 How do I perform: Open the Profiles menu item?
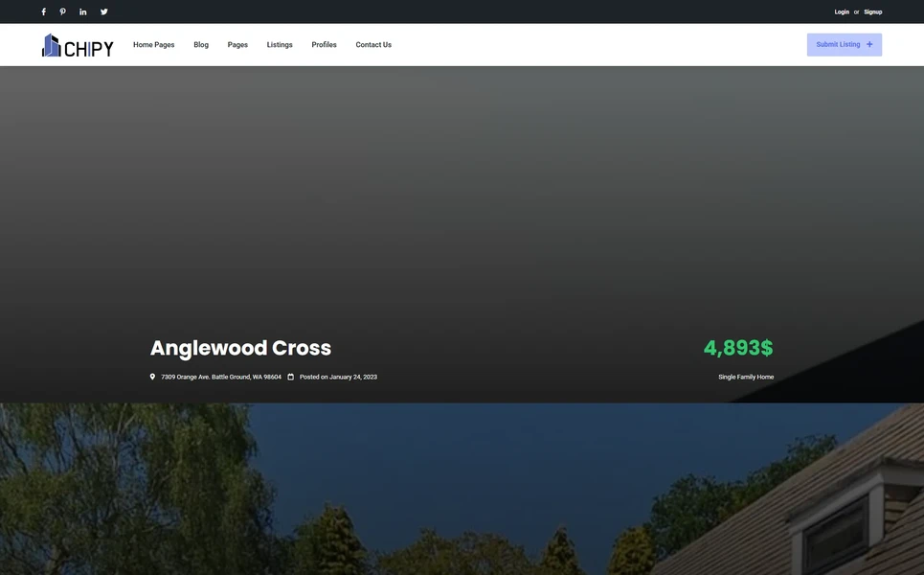coord(324,44)
